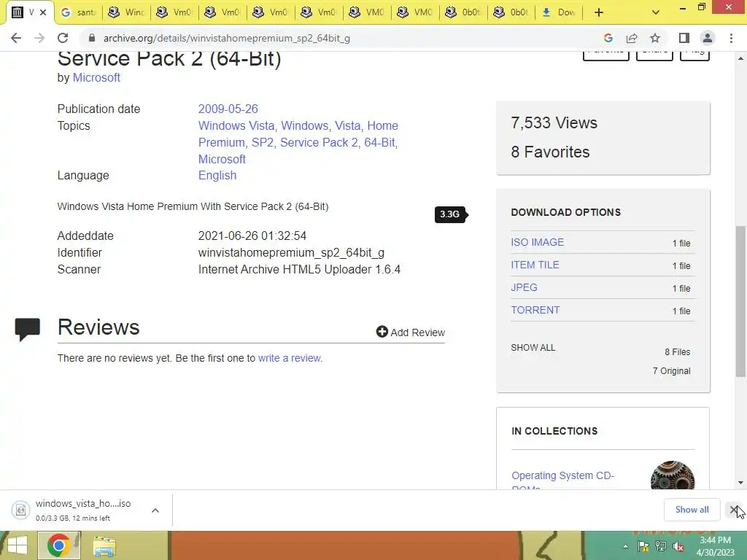The width and height of the screenshot is (747, 560).
Task: Click the Action Center flag tray icon
Action: pos(643,547)
